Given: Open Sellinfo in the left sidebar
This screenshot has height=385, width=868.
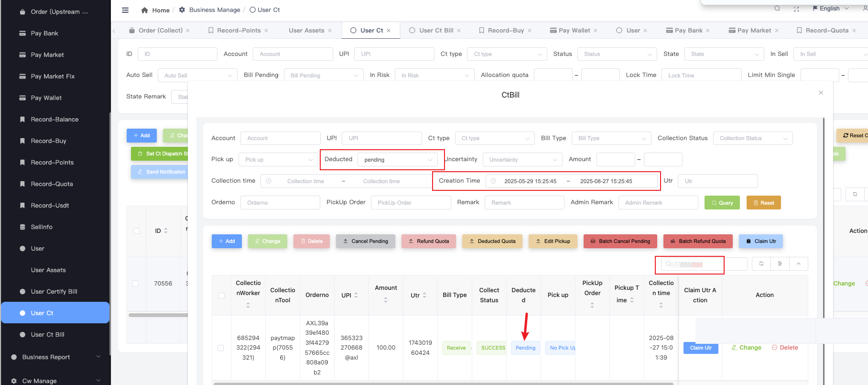Looking at the screenshot, I should [42, 227].
